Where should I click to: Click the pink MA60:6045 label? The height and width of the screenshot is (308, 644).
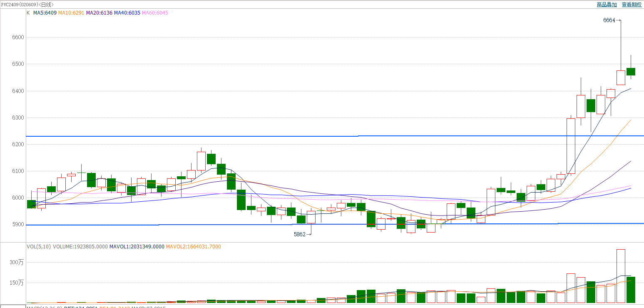point(155,13)
